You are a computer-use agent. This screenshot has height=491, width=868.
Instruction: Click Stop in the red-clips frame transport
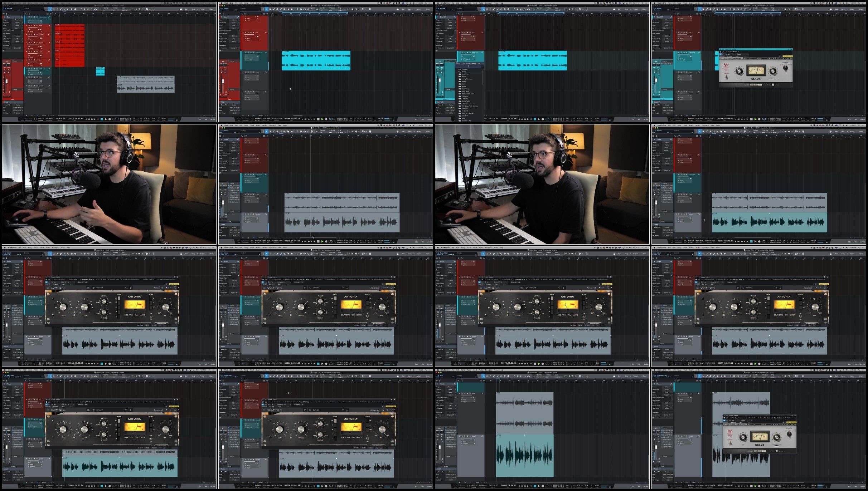click(x=102, y=119)
